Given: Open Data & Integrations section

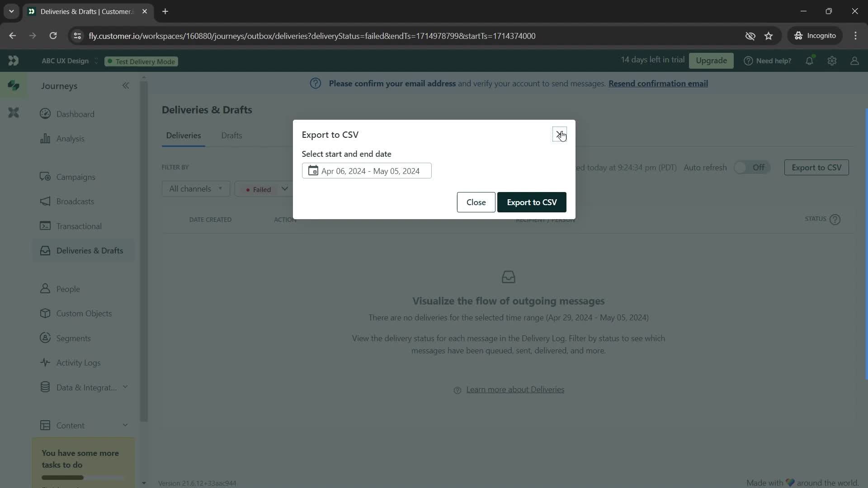Looking at the screenshot, I should (84, 388).
